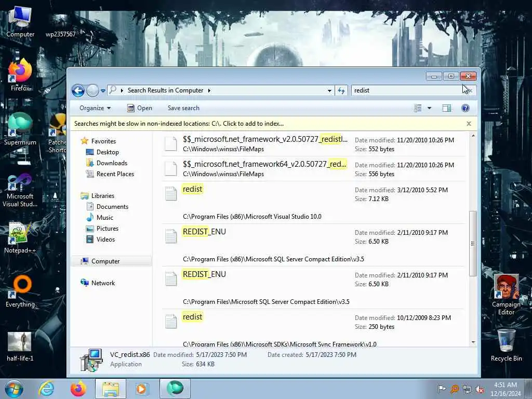This screenshot has width=532, height=399.
Task: Expand the view options dropdown arrow
Action: click(x=429, y=108)
